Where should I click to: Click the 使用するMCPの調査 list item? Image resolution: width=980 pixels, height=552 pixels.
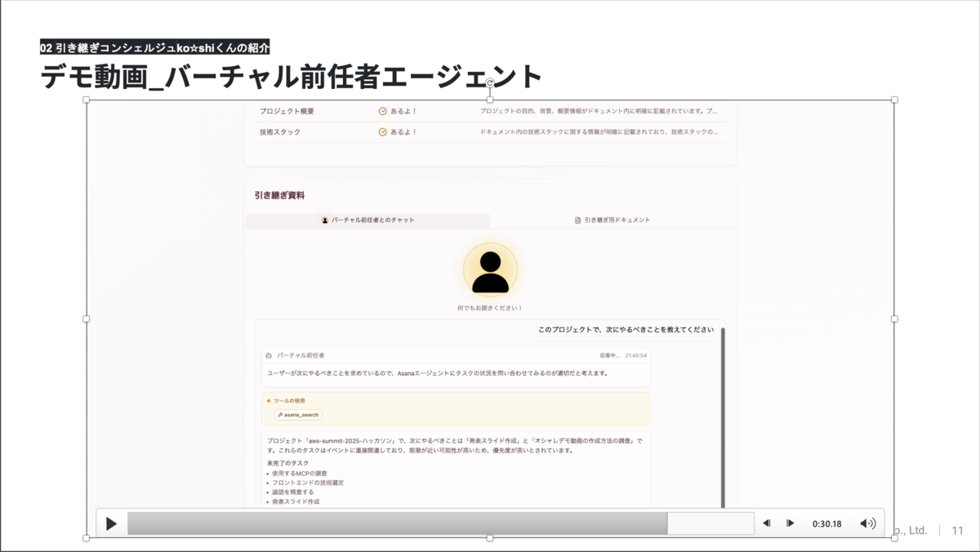(299, 473)
